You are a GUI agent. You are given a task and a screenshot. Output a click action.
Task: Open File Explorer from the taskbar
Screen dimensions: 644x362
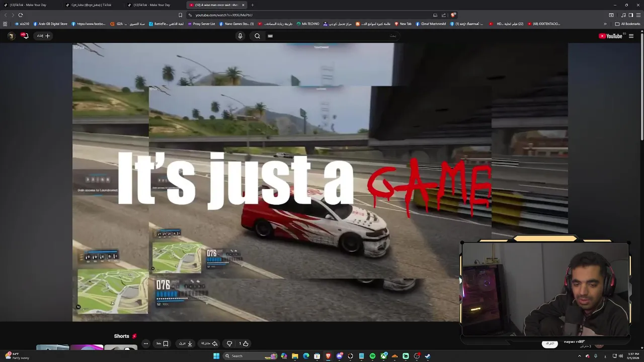pos(295,356)
